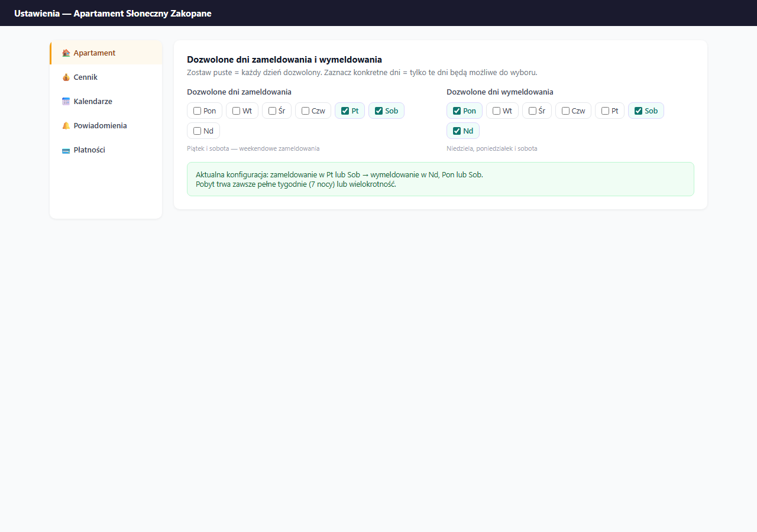Click the page title Ustawienia — Apartament Słoneczny Zakopane
Screen dimensions: 757x532
coord(113,13)
